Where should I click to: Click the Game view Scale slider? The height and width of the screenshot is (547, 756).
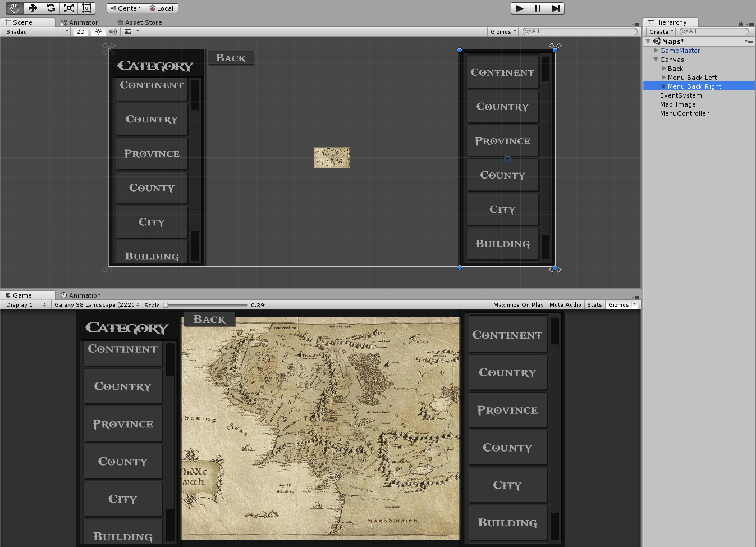tap(206, 305)
